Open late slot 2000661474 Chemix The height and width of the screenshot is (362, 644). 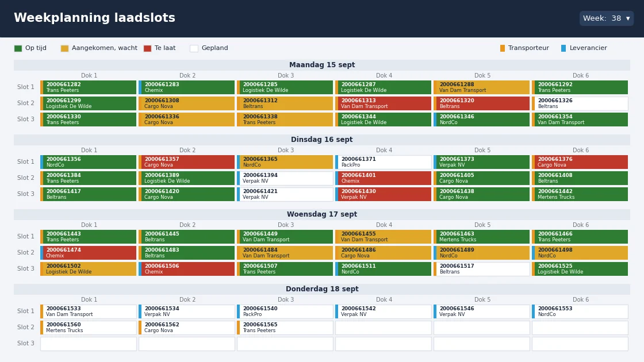tap(89, 253)
